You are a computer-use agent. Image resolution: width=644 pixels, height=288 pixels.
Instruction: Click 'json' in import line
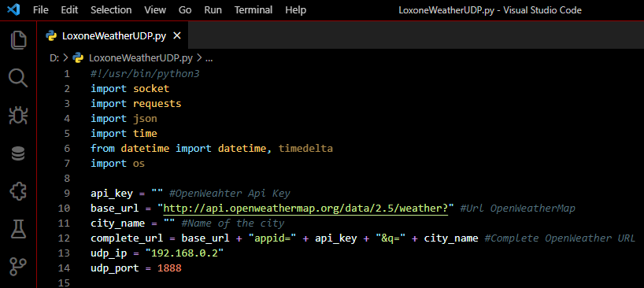point(145,119)
